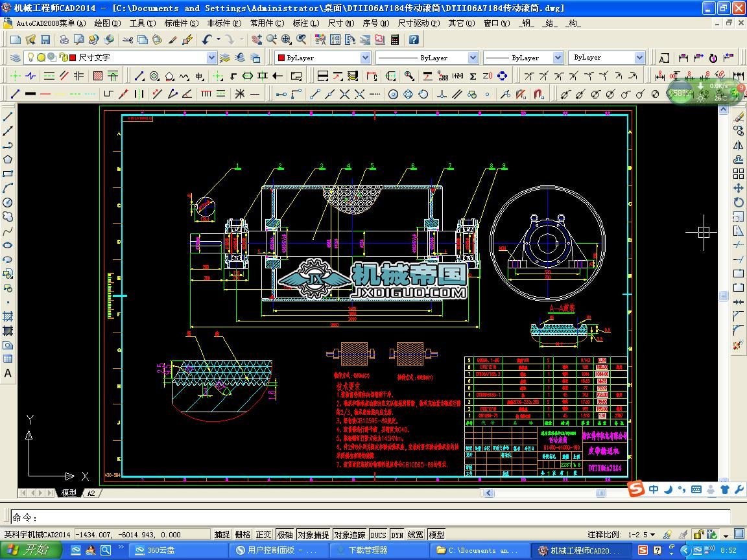The width and height of the screenshot is (747, 560).
Task: Click the red layer color swatch
Action: tap(73, 58)
